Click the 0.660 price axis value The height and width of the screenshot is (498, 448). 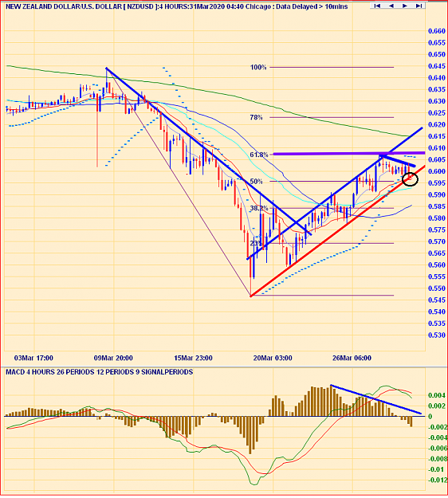[437, 31]
